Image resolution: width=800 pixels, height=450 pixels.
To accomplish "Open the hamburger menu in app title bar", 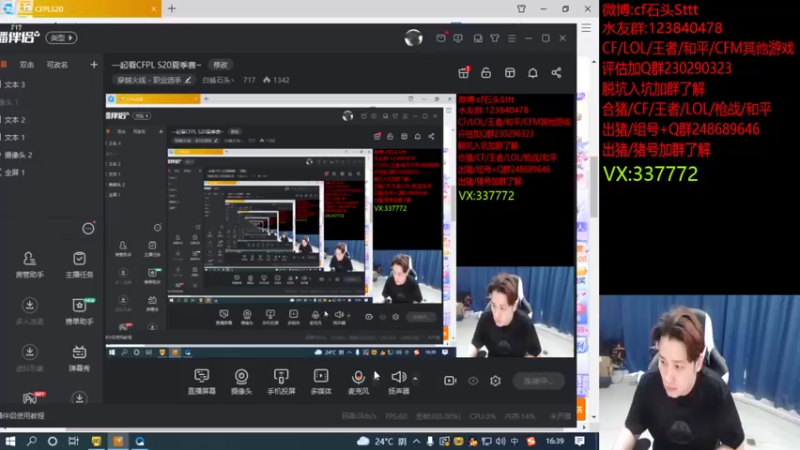I will pos(512,38).
